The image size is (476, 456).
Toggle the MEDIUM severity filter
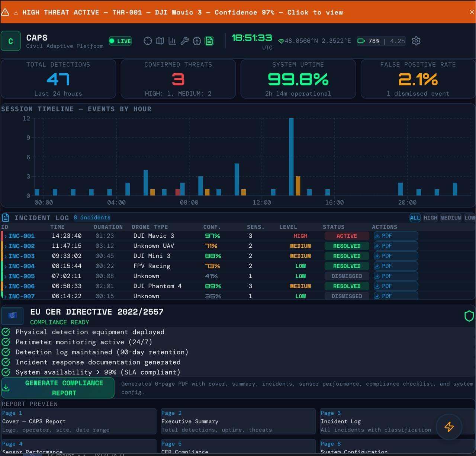pyautogui.click(x=451, y=218)
